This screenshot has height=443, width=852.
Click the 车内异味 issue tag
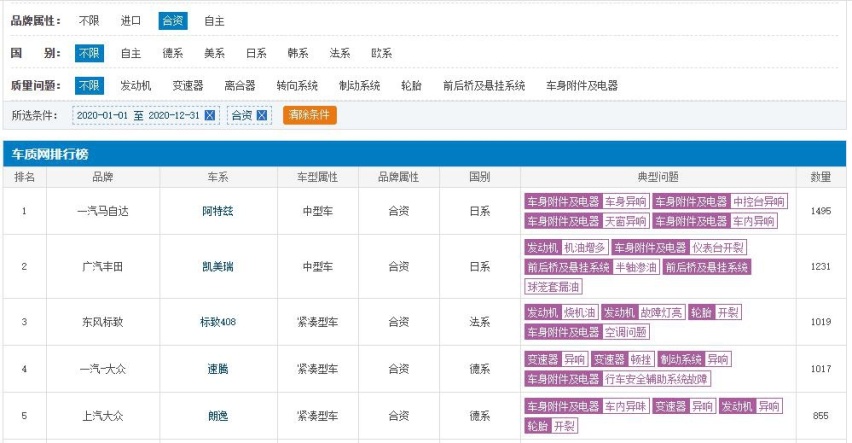coord(625,407)
